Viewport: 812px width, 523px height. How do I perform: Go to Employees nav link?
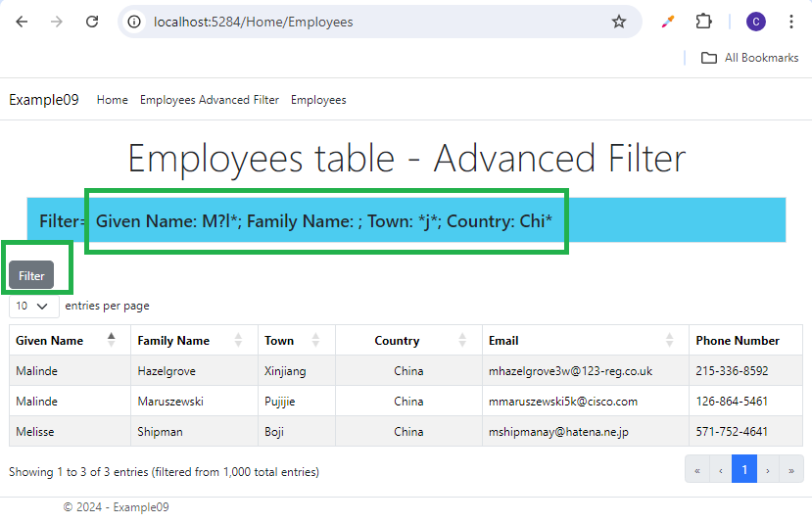[x=318, y=100]
